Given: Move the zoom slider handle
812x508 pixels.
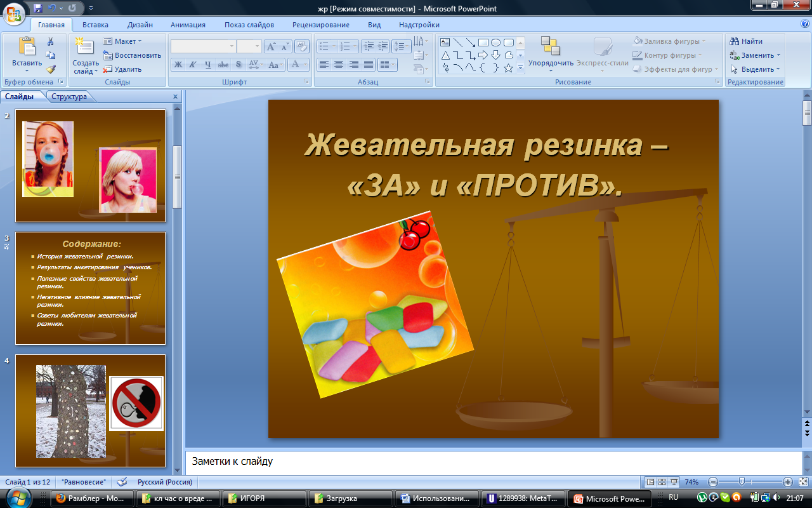Looking at the screenshot, I should [741, 482].
